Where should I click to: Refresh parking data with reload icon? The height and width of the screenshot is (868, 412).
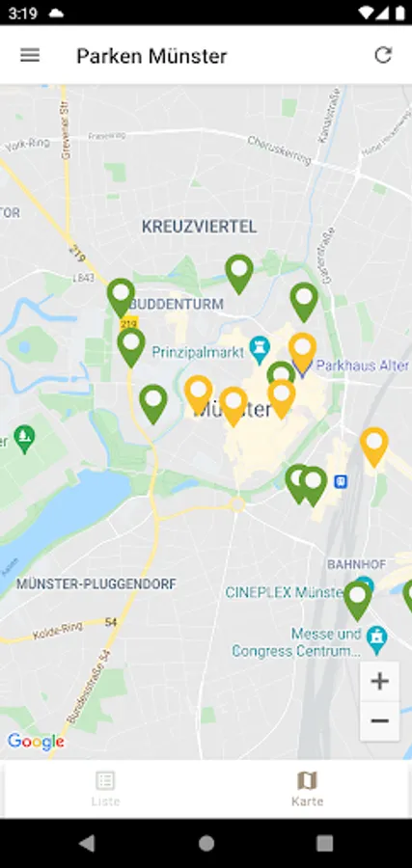[x=383, y=55]
